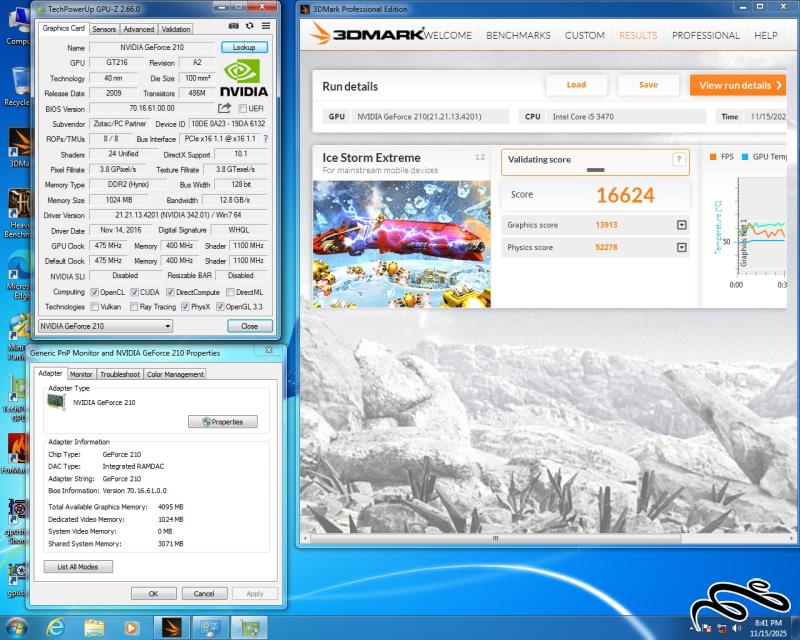
Task: Click the Bus Interface question mark icon
Action: (265, 139)
